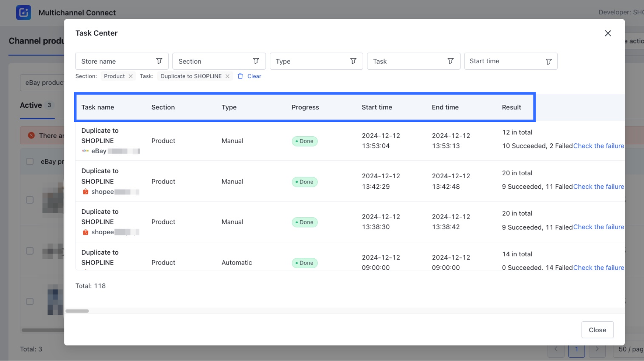Click the trash icon beside Clear

click(x=240, y=76)
